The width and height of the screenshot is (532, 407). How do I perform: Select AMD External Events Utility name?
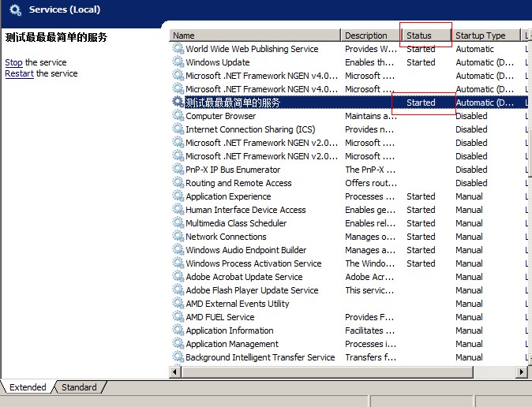pyautogui.click(x=237, y=304)
